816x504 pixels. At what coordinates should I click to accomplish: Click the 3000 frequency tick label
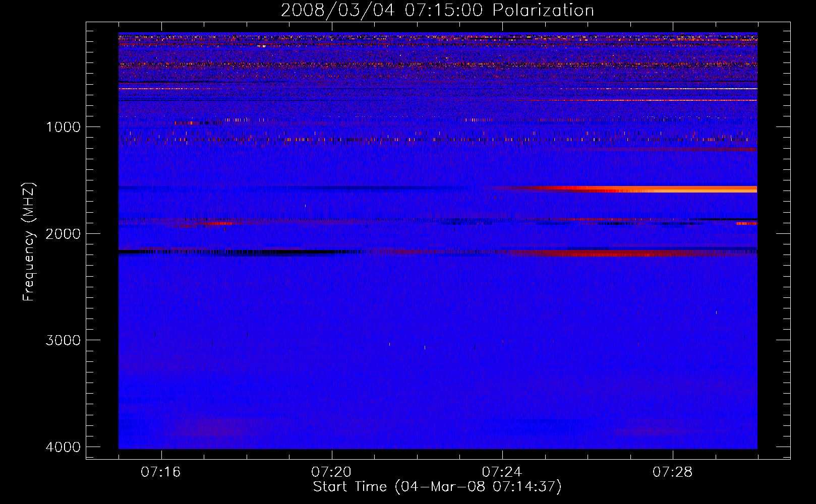point(64,340)
